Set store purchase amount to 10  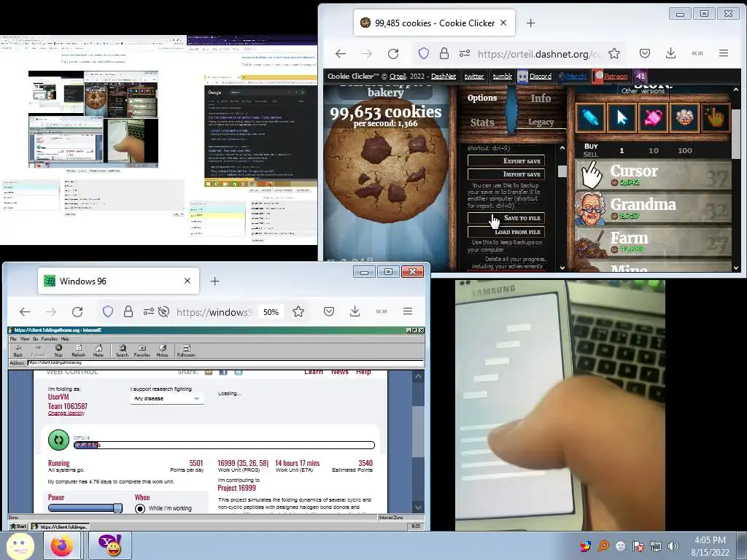[x=653, y=150]
